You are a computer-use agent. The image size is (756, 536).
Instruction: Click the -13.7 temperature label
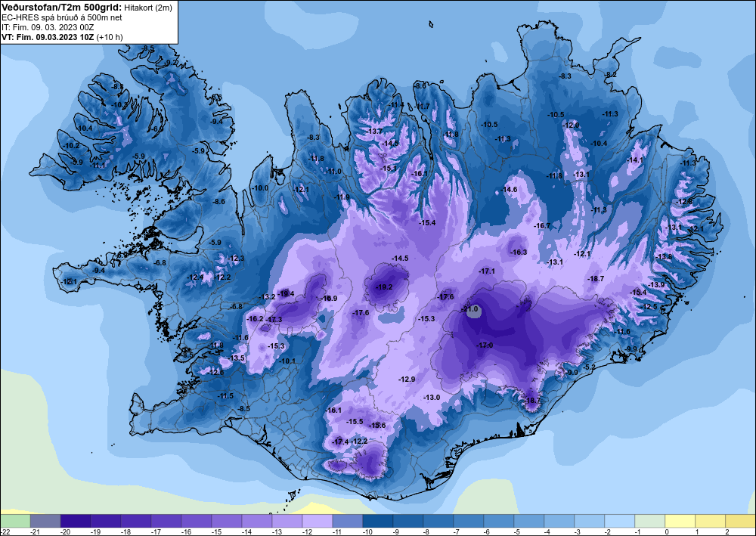click(375, 131)
